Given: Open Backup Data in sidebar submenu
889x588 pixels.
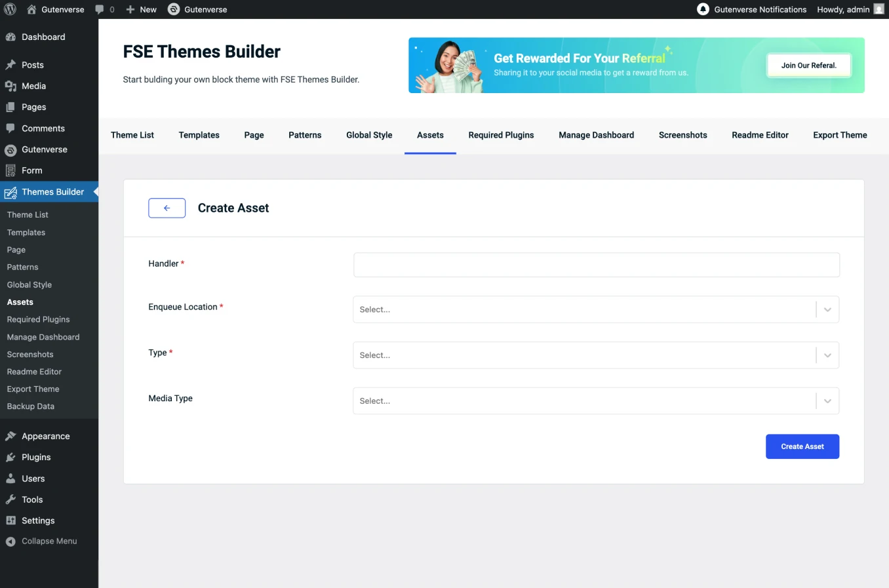Looking at the screenshot, I should pos(31,406).
